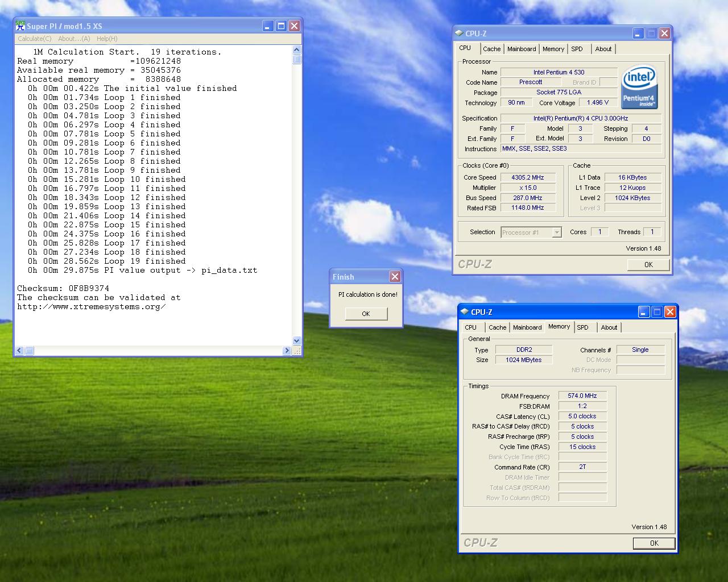Click the Level 2 cache 1024 KBytes value
The image size is (728, 582).
(632, 198)
